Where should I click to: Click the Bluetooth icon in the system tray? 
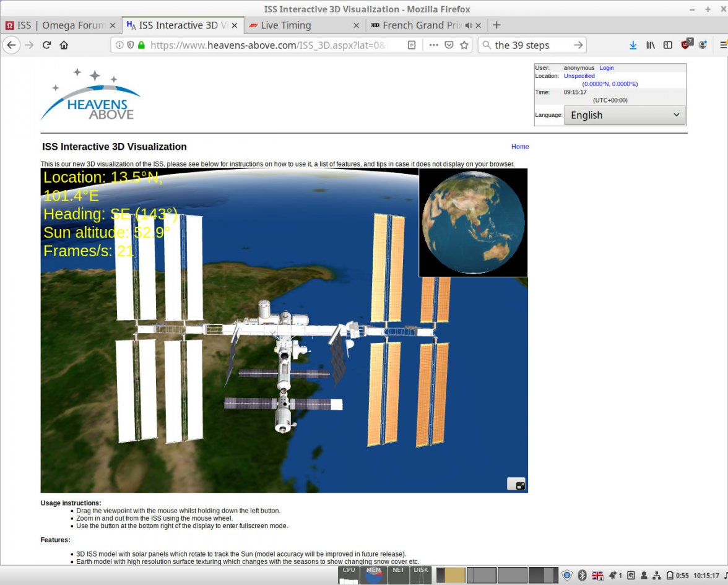583,575
